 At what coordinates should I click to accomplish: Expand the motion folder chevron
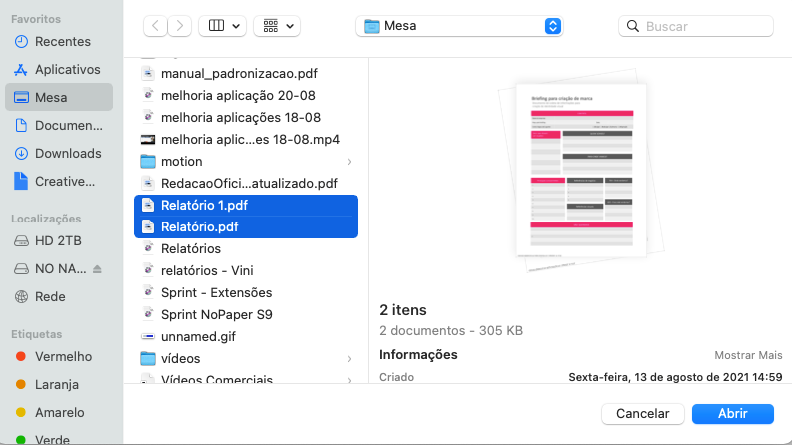pos(349,162)
